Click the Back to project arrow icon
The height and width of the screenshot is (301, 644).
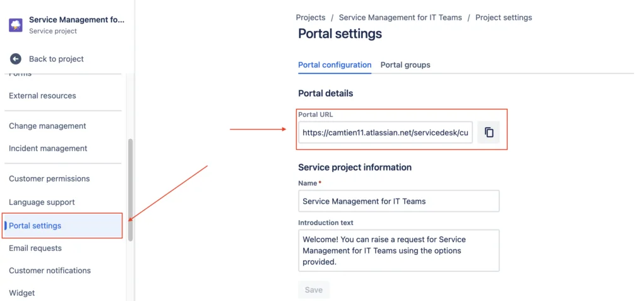click(x=16, y=59)
